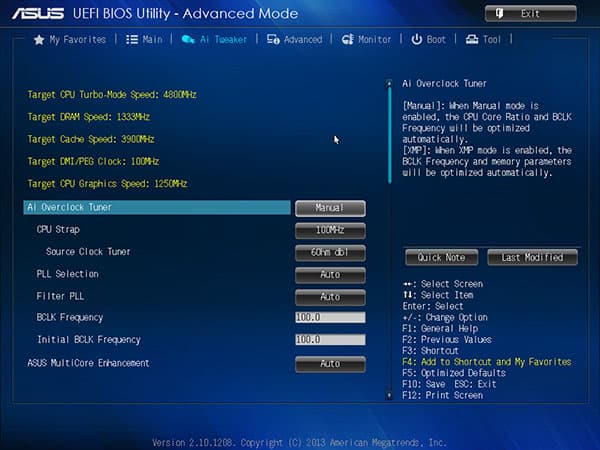Click the Exit door icon
The image size is (600, 450).
pos(499,14)
